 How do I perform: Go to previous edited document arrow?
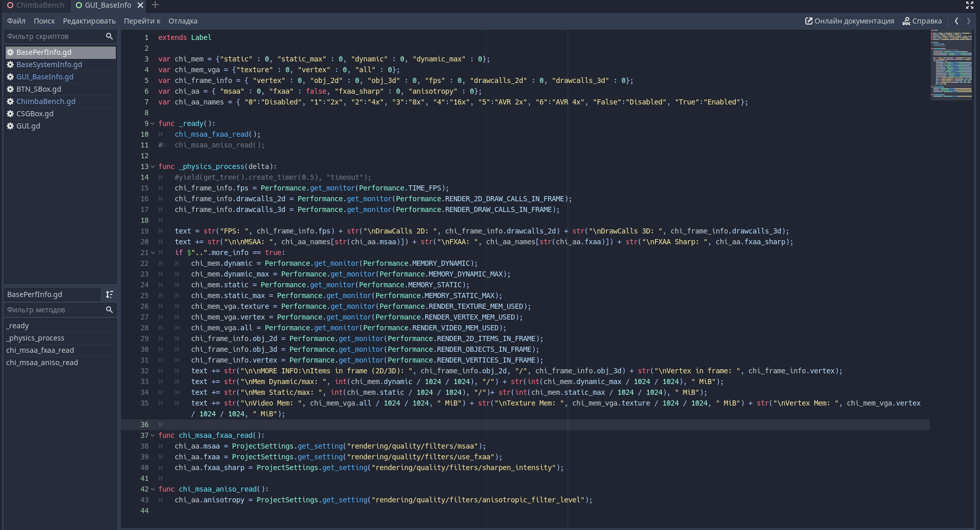(x=956, y=21)
